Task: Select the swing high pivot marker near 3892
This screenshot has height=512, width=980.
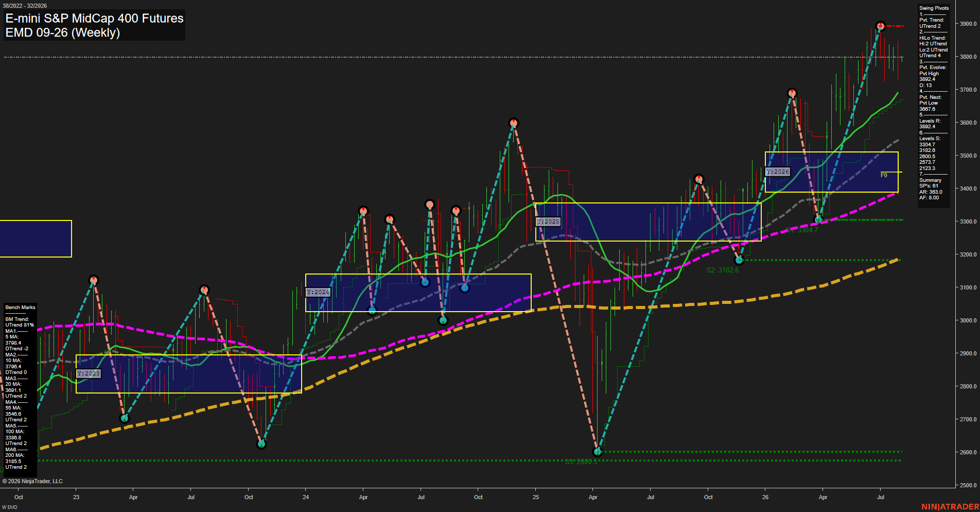Action: (x=881, y=26)
